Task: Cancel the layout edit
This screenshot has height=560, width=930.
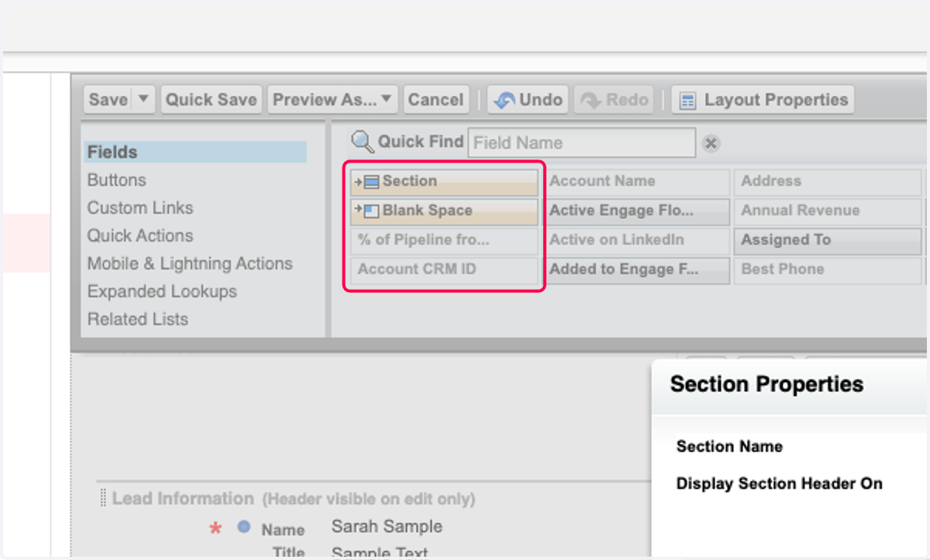Action: click(x=436, y=99)
